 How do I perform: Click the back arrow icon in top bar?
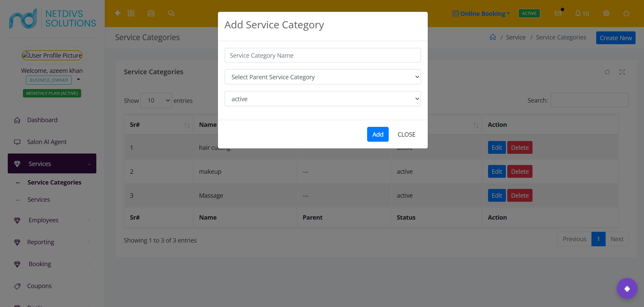click(x=118, y=13)
